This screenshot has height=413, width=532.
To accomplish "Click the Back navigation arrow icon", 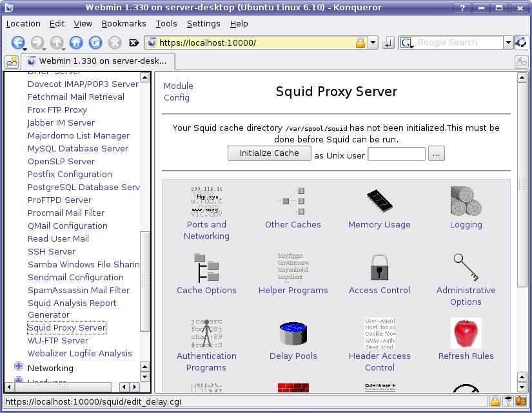I will click(17, 43).
